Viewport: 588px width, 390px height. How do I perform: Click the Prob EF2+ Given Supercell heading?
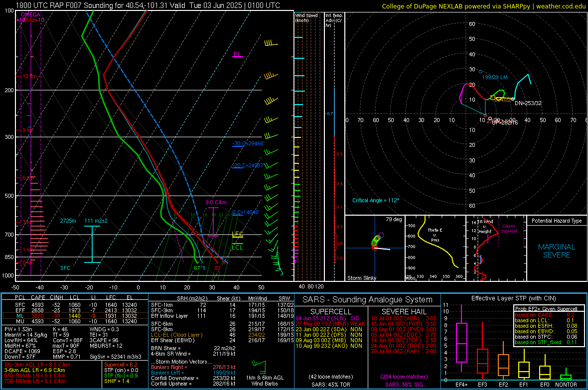[x=546, y=309]
